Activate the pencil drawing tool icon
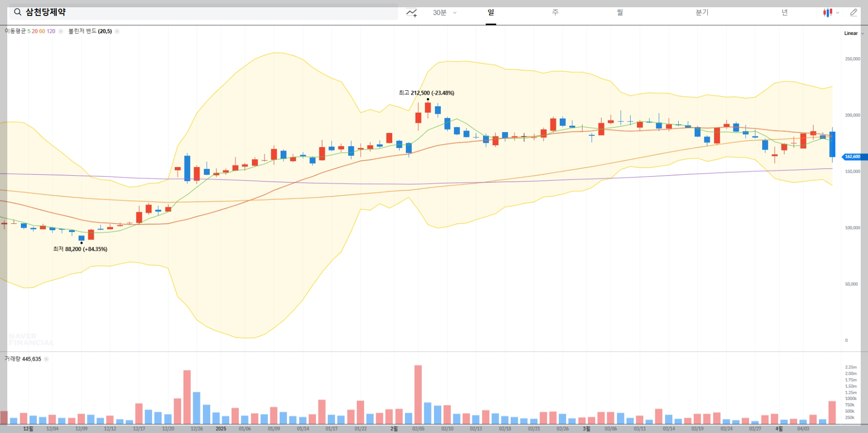Screen dimensions: 868x433 [853, 13]
